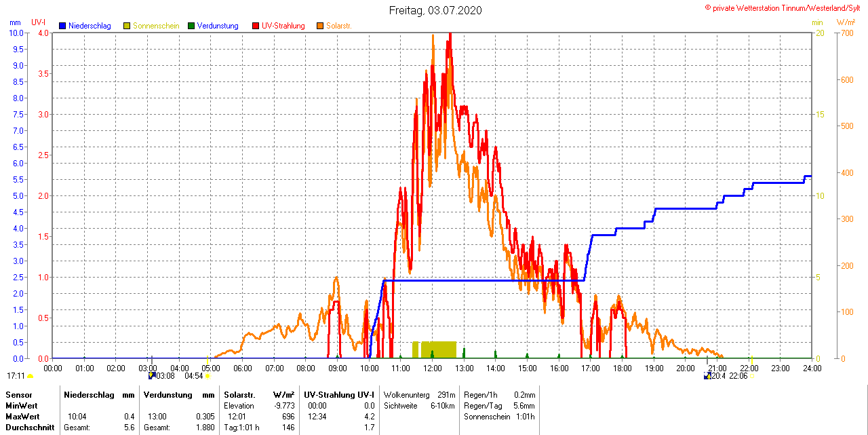This screenshot has height=435, width=868.
Task: Click the Verdunstung Gesamt value 1.880
Action: click(205, 427)
